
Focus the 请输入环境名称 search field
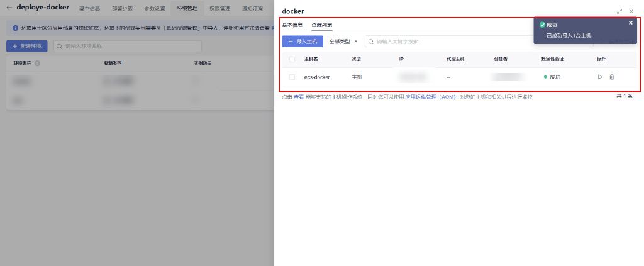click(x=127, y=47)
